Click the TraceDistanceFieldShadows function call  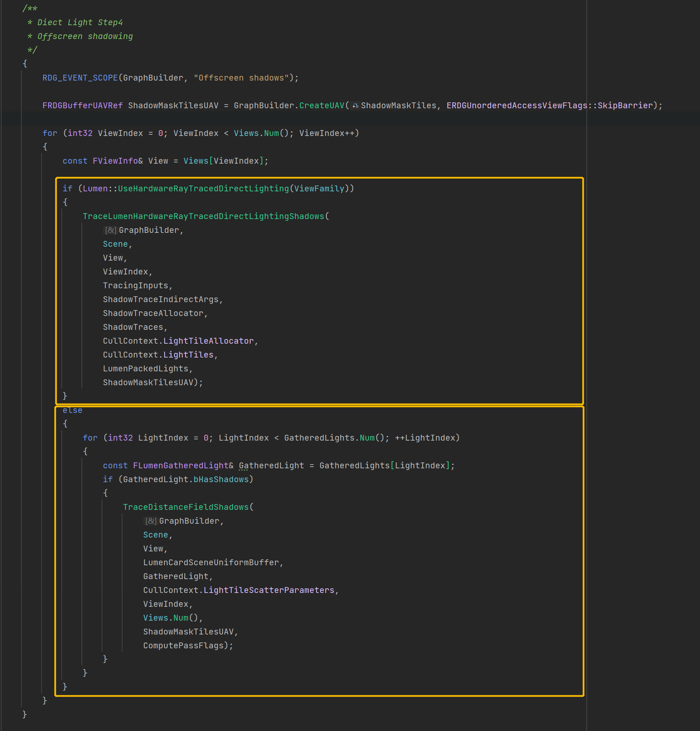(x=186, y=507)
